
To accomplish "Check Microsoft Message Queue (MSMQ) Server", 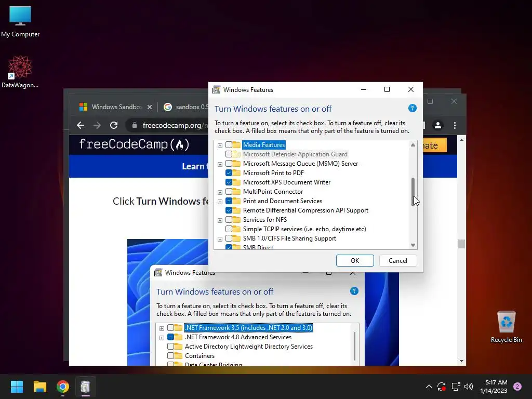I will click(229, 164).
